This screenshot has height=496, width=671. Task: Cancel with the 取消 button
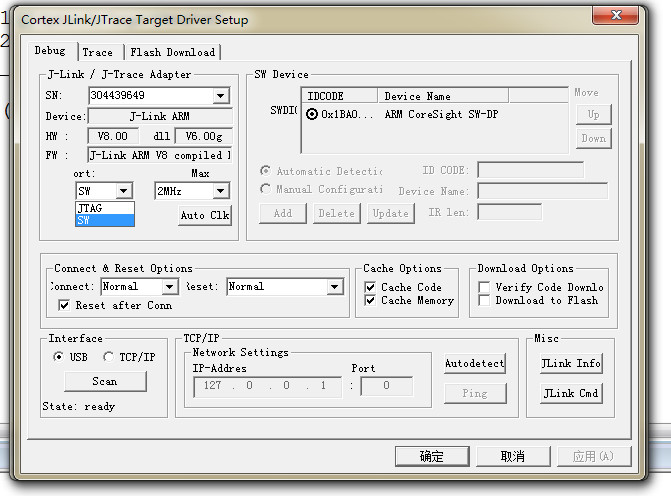click(x=513, y=456)
